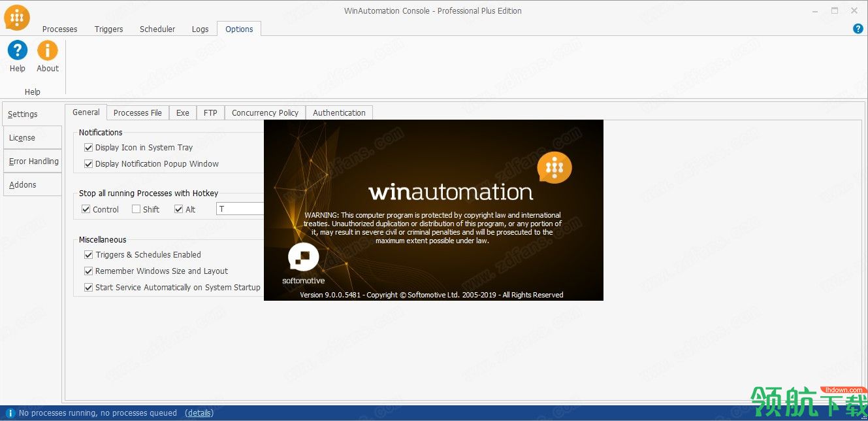Open Addons side tab
The height and width of the screenshot is (421, 868).
pos(32,185)
